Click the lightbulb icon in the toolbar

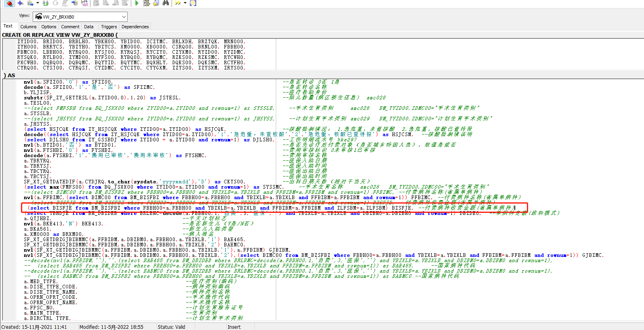[x=193, y=3]
